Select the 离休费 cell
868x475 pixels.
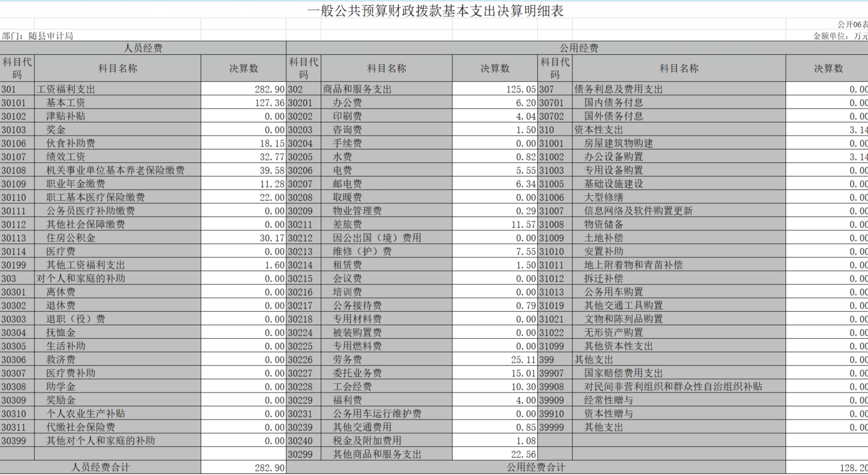point(117,292)
